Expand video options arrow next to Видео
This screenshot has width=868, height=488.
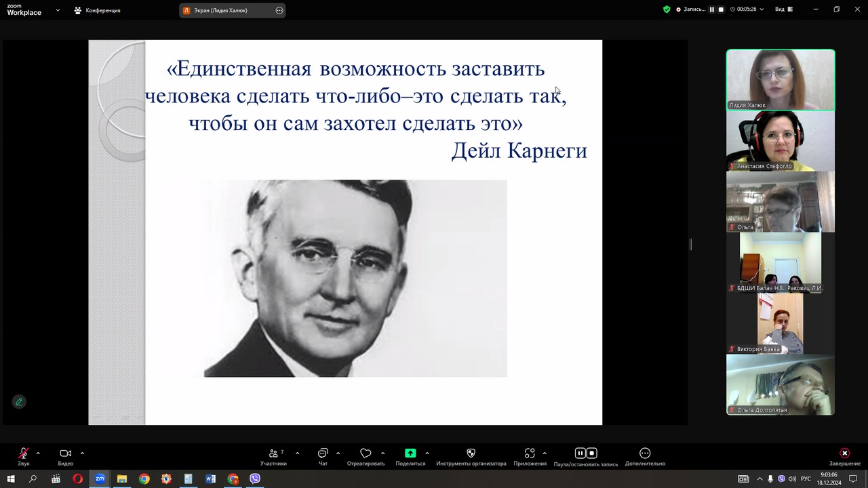point(82,453)
